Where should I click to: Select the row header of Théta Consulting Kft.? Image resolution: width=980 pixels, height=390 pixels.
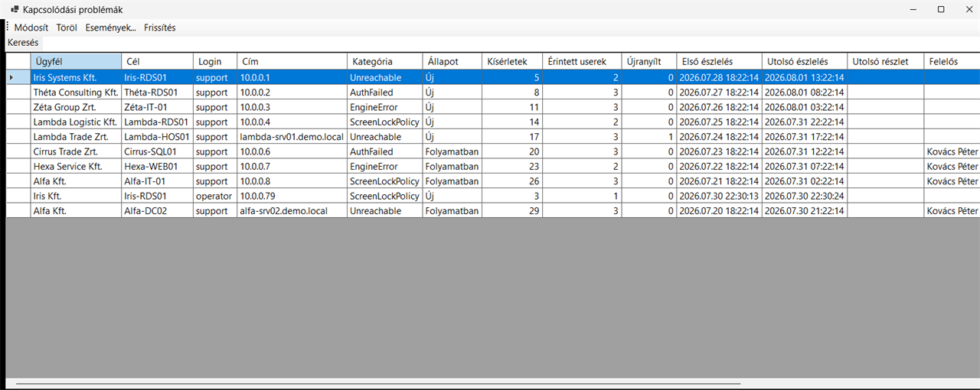point(18,92)
